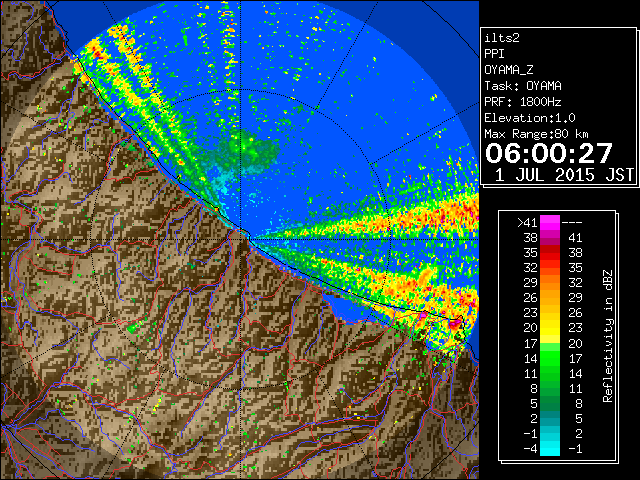Viewport: 640px width, 480px height.
Task: Select the "1 JUL 2015 JST" date
Action: click(x=564, y=175)
